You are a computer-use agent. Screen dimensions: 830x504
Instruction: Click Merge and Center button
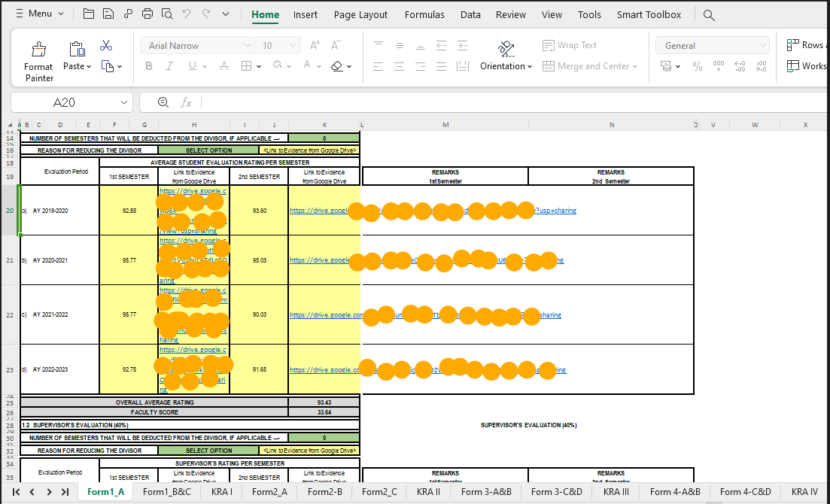586,66
